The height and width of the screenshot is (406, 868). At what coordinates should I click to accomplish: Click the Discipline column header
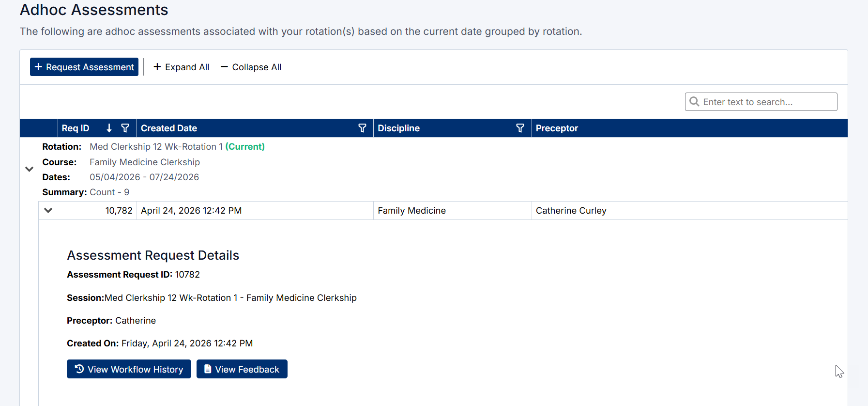point(398,128)
